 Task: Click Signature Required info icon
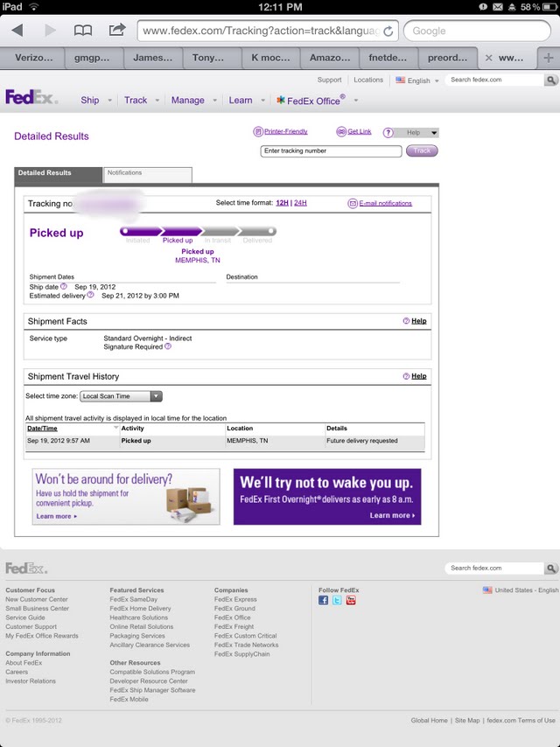point(168,346)
